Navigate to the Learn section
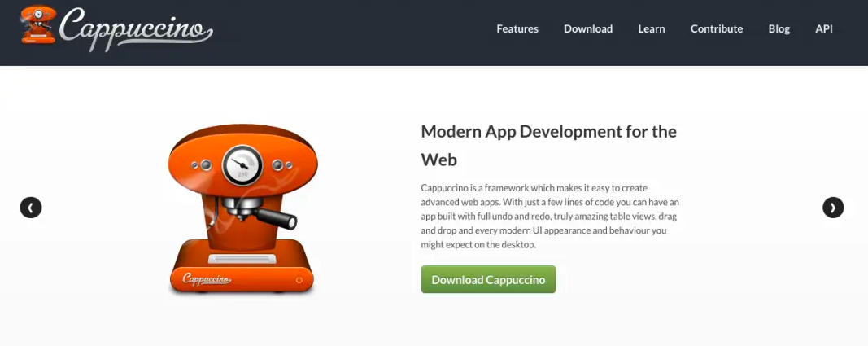 point(652,28)
